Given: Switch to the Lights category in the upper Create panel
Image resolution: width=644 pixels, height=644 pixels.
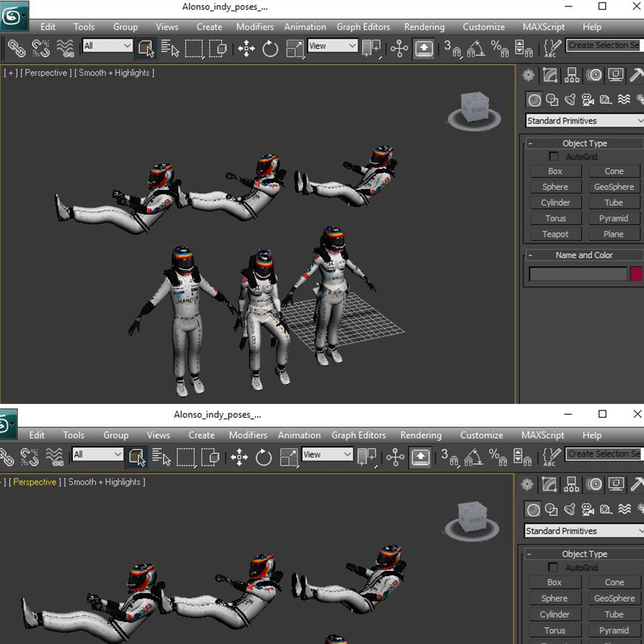Looking at the screenshot, I should 570,100.
